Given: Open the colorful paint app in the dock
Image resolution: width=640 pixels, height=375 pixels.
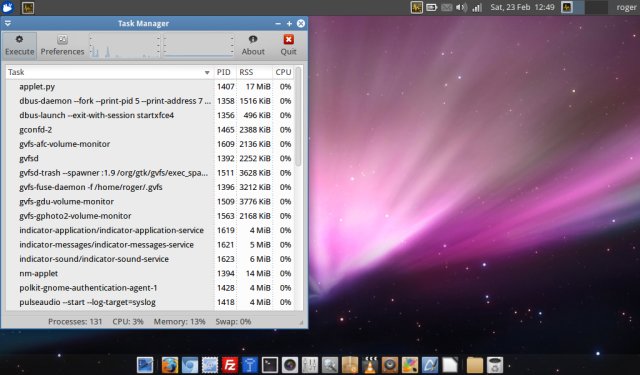Looking at the screenshot, I should [410, 365].
